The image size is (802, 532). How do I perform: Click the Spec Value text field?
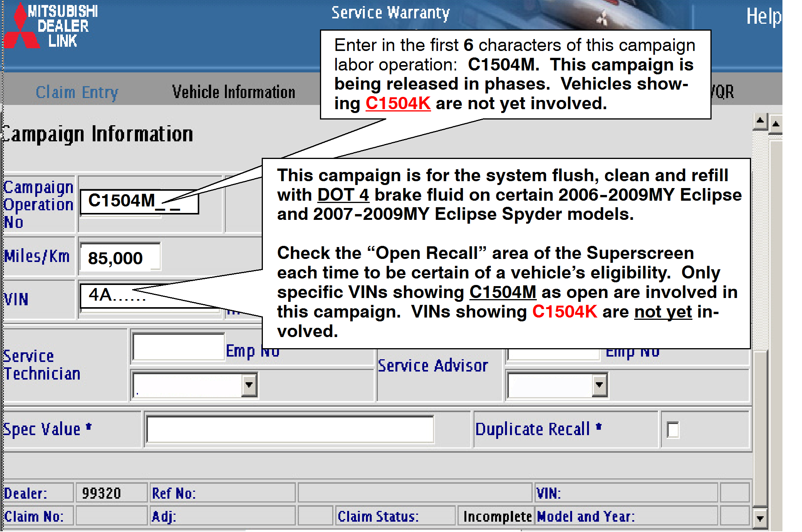[290, 429]
